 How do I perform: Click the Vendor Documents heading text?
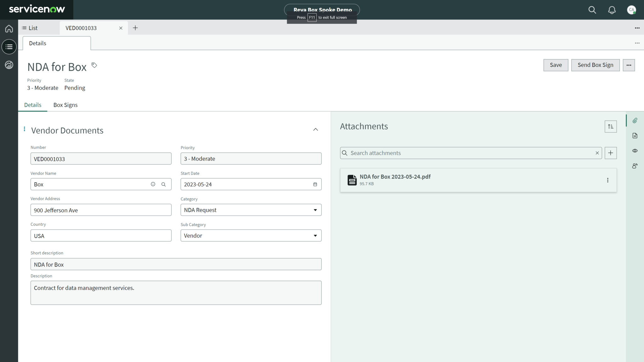click(x=67, y=130)
